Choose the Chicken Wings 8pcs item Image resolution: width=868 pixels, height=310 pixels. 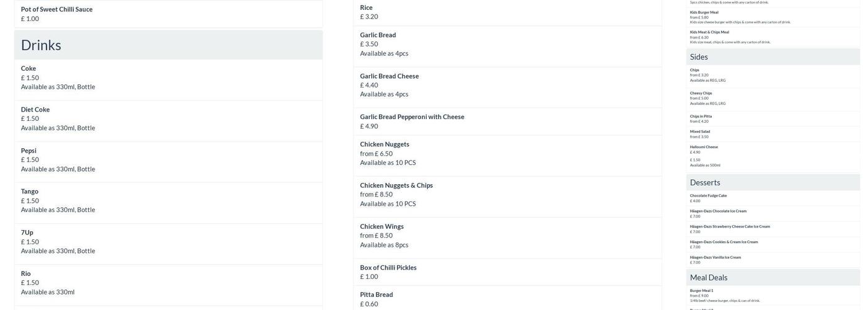pyautogui.click(x=381, y=226)
